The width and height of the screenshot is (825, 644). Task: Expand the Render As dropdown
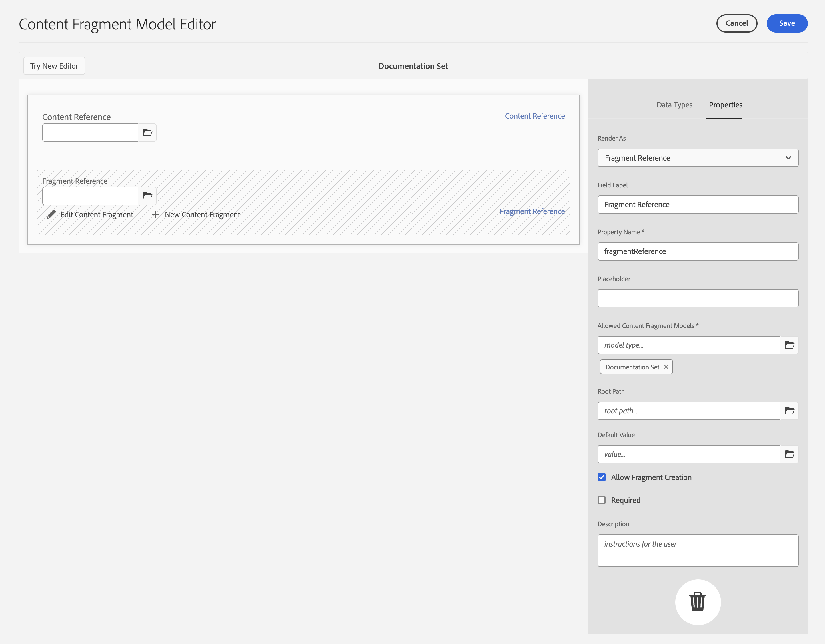coord(698,158)
